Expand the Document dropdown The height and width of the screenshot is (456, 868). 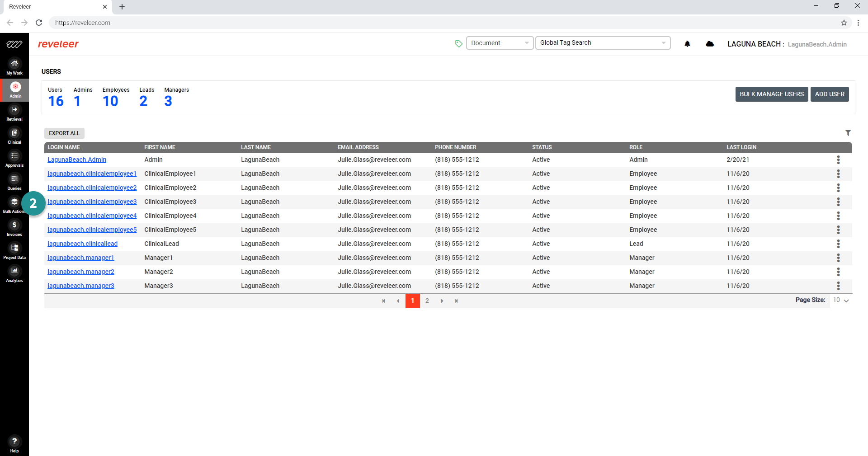tap(500, 43)
